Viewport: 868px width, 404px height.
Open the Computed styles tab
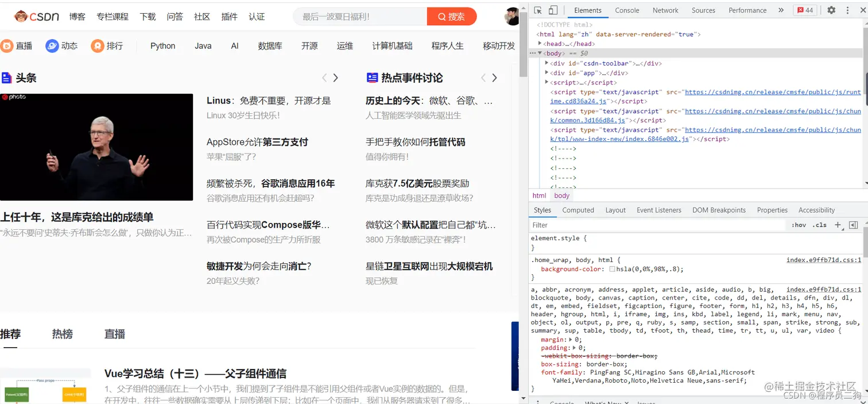(x=578, y=210)
